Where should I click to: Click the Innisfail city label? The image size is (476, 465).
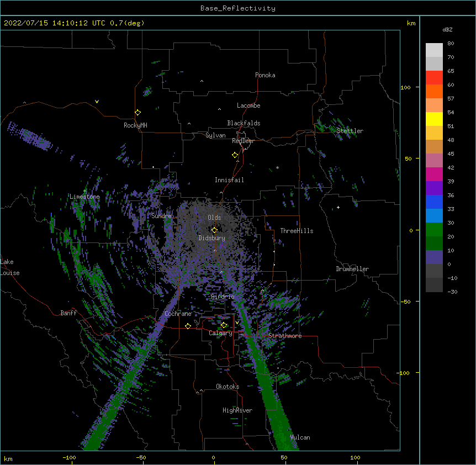coord(229,180)
